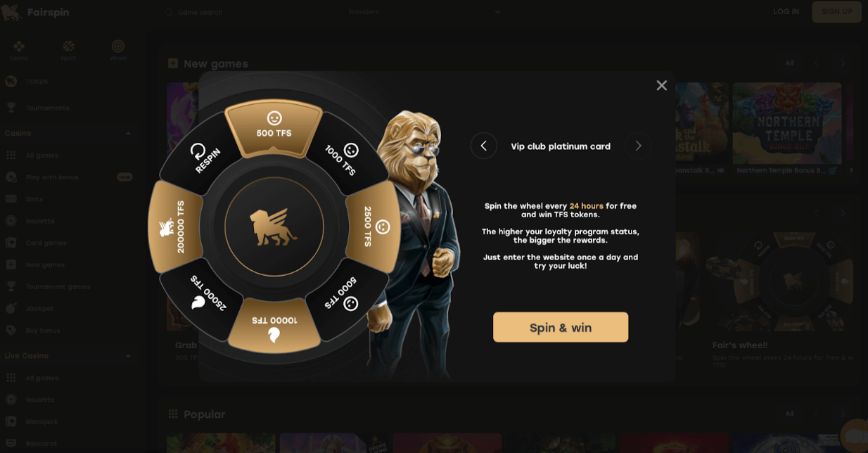Screen dimensions: 868x453
Task: Click the Spin & win button
Action: pyautogui.click(x=561, y=327)
